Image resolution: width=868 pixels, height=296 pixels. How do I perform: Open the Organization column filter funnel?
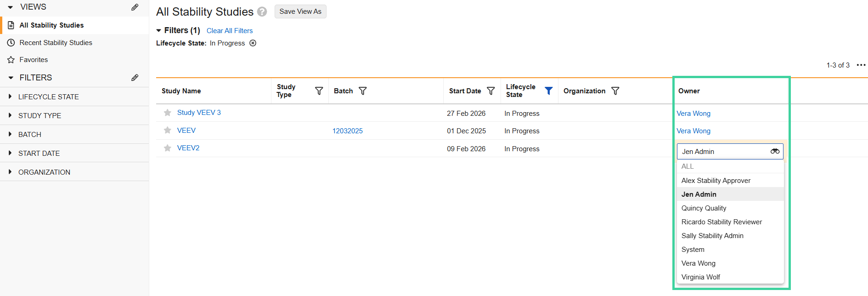coord(615,91)
